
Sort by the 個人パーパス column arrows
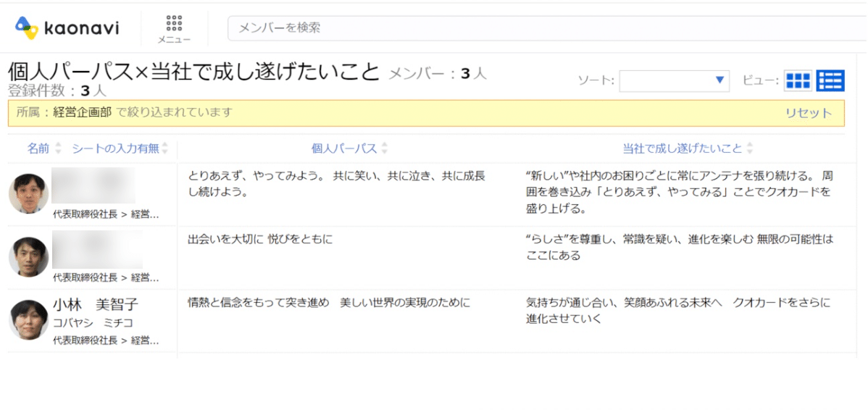click(384, 148)
